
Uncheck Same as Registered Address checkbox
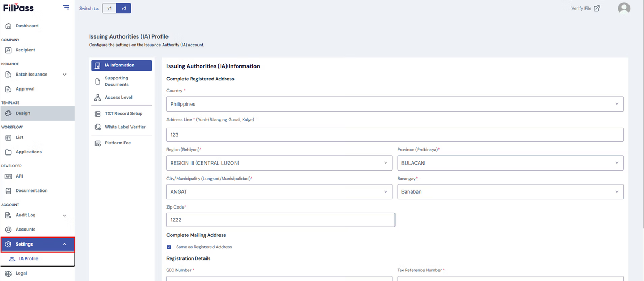(169, 247)
